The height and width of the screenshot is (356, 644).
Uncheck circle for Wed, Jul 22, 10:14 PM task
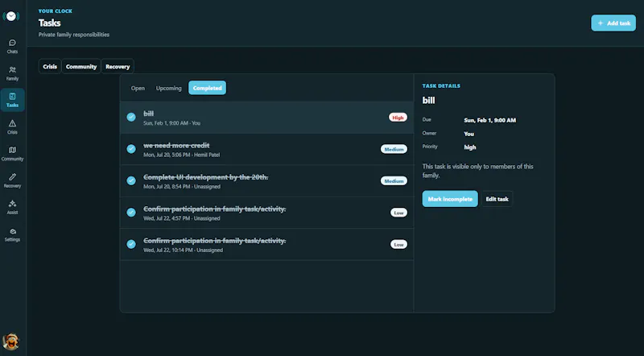[131, 244]
